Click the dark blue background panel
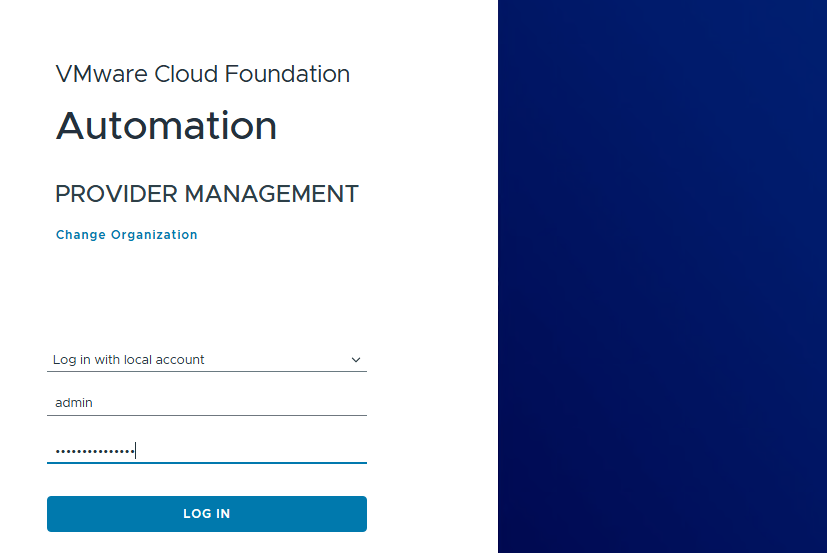The height and width of the screenshot is (553, 827). 662,276
